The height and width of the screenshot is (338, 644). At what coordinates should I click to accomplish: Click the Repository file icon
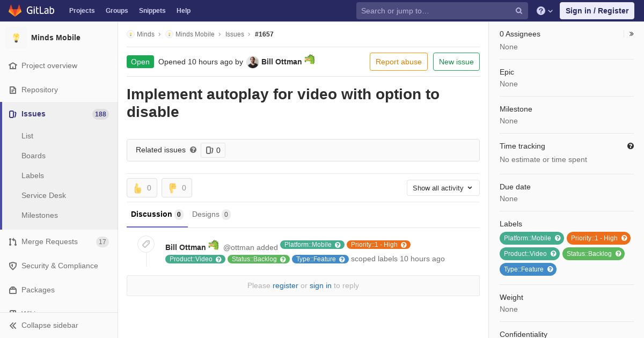pyautogui.click(x=13, y=90)
